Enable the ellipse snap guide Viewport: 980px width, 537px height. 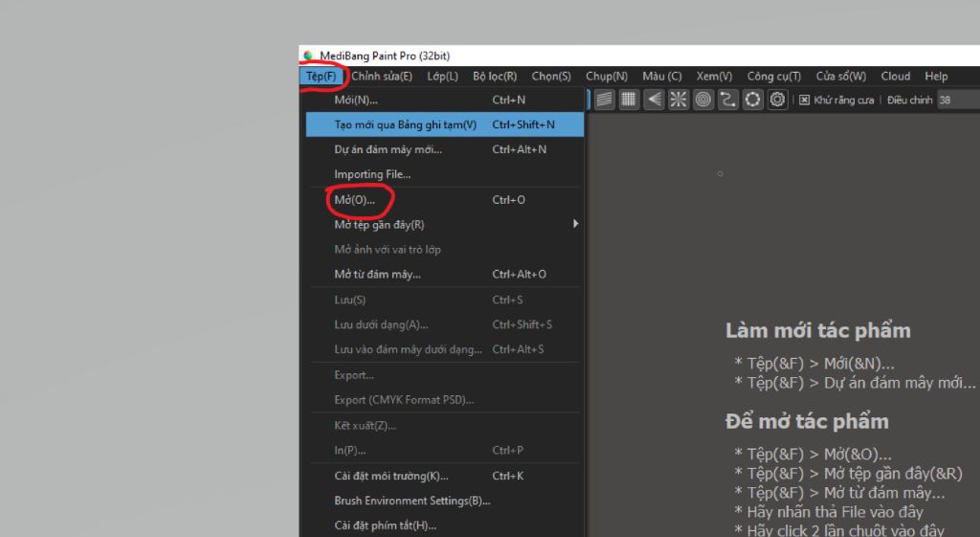[x=752, y=100]
